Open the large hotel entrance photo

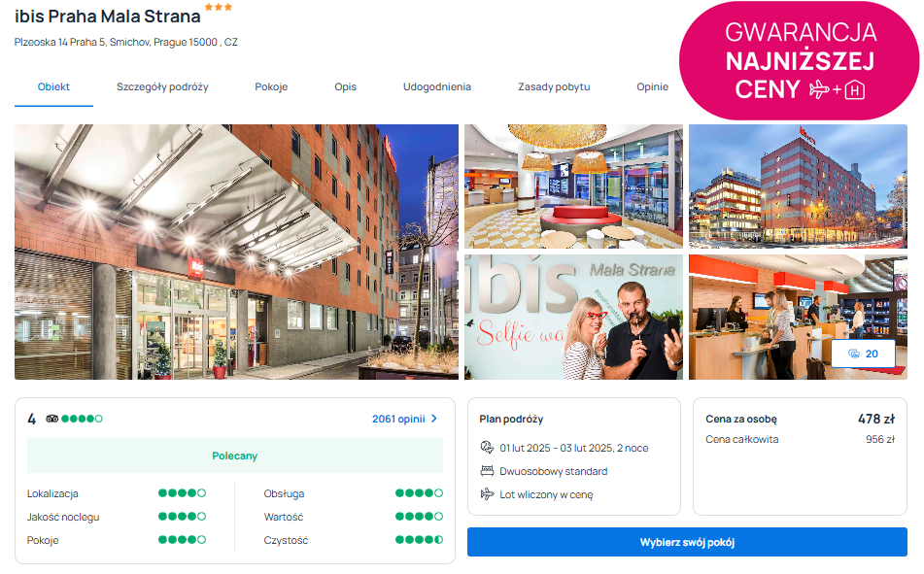[x=236, y=252]
